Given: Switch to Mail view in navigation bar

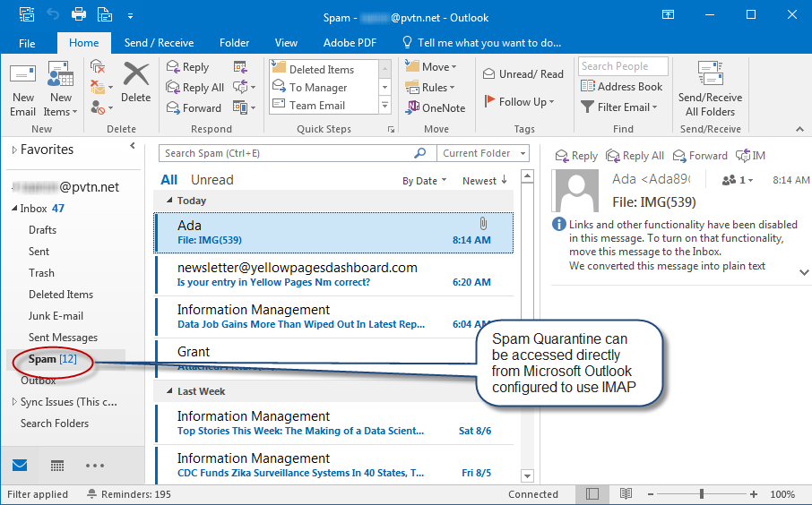Looking at the screenshot, I should pyautogui.click(x=20, y=465).
